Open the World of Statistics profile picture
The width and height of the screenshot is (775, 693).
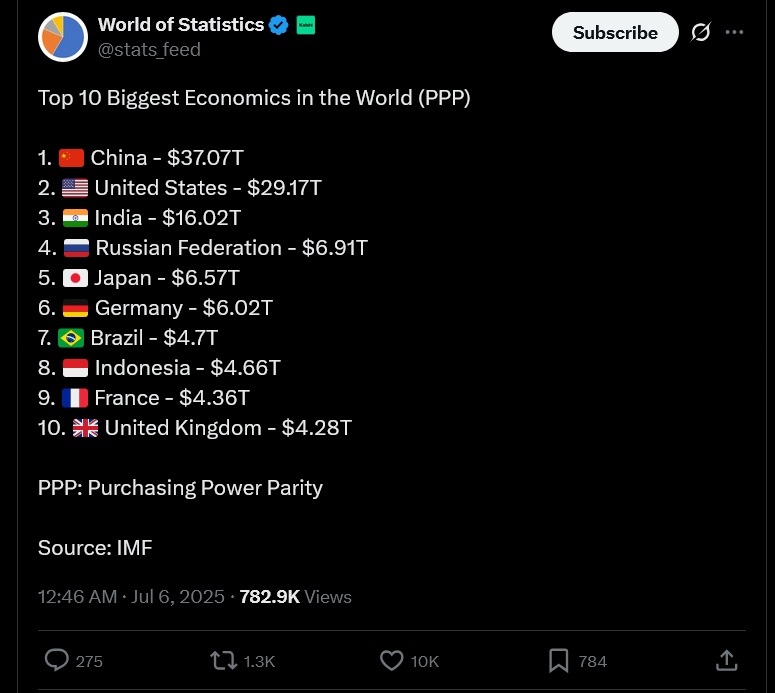pyautogui.click(x=63, y=37)
